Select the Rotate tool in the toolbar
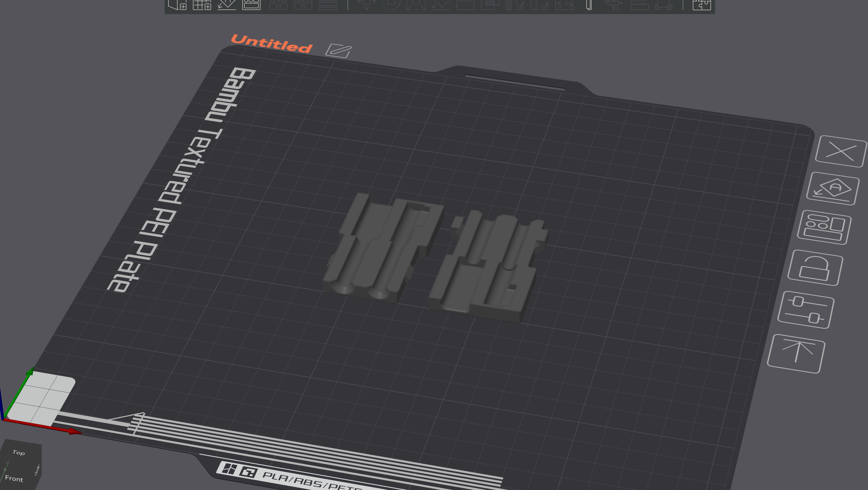Image resolution: width=868 pixels, height=490 pixels. (391, 4)
